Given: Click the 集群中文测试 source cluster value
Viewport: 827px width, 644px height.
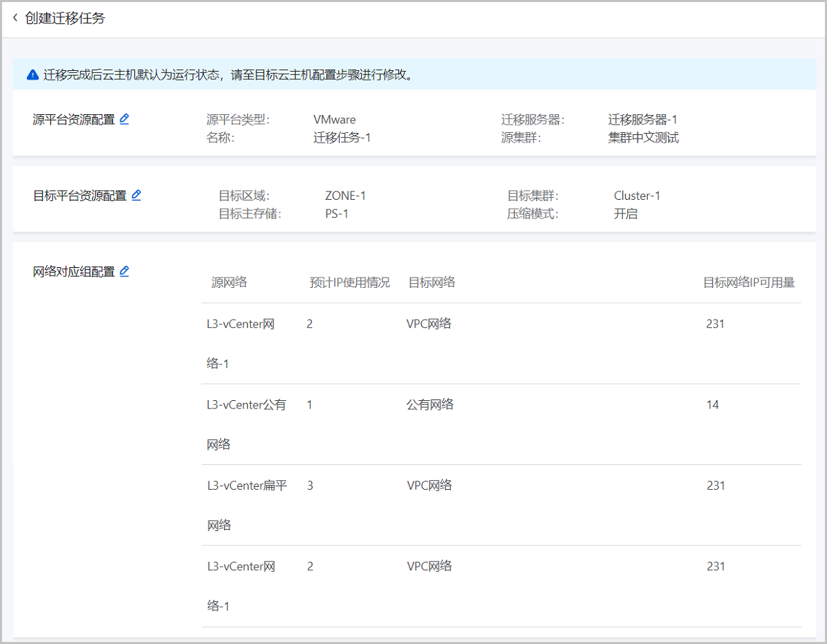Looking at the screenshot, I should (x=643, y=138).
